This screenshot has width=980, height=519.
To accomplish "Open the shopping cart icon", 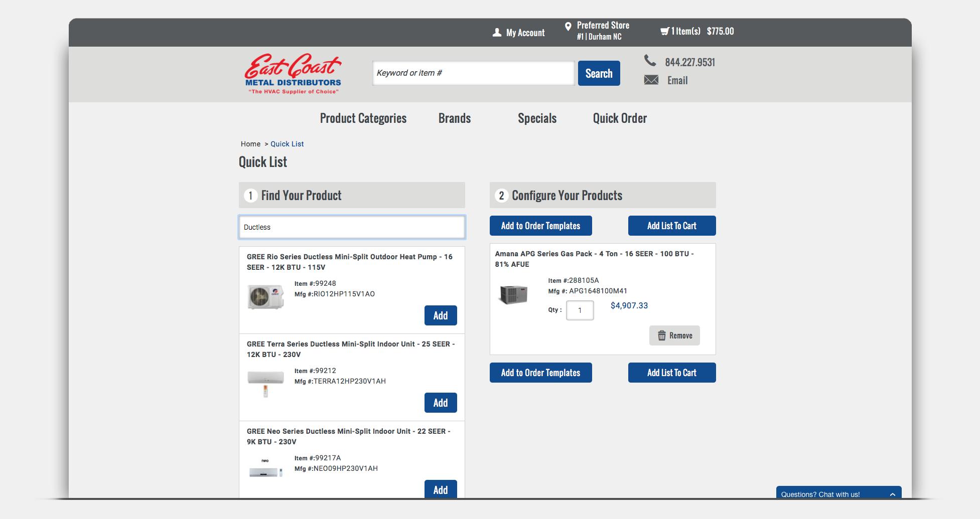I will [x=664, y=31].
